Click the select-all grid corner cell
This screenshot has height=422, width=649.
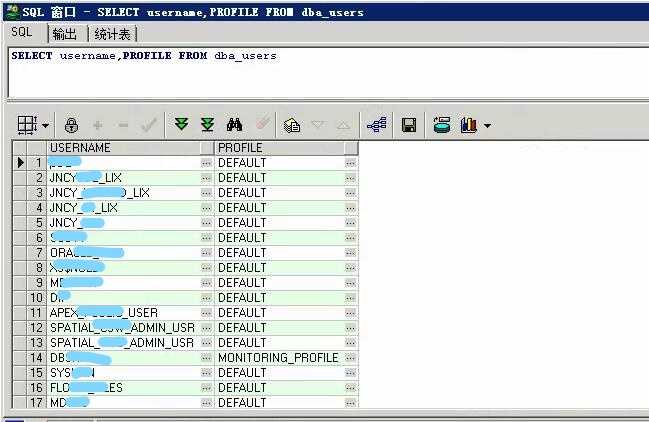point(20,148)
